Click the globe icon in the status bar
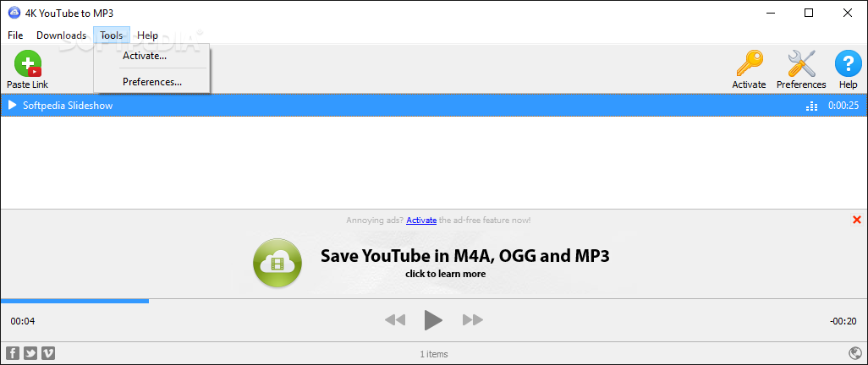The height and width of the screenshot is (365, 868). [854, 353]
